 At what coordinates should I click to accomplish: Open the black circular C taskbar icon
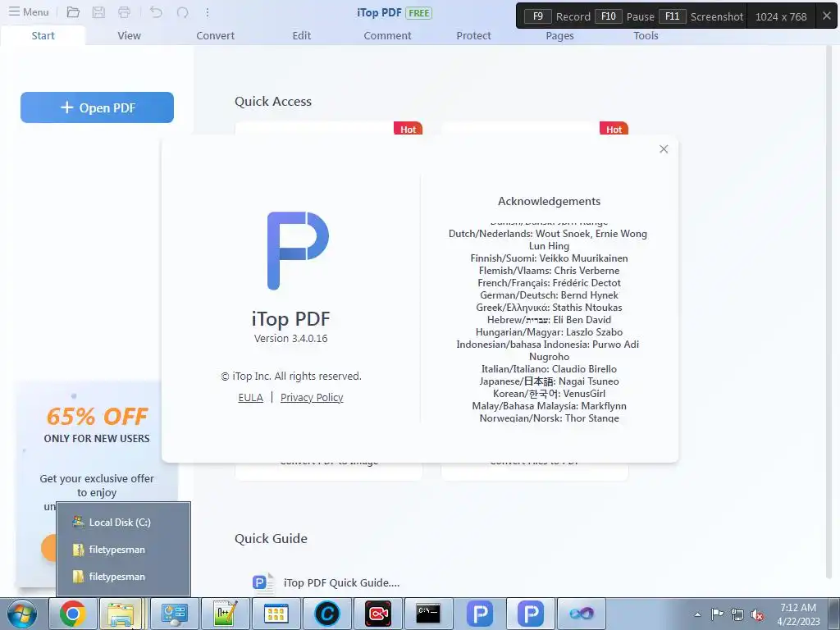pos(326,614)
